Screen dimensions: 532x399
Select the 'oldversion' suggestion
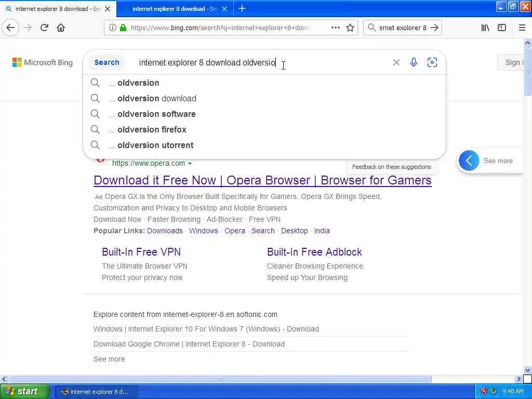(x=264, y=83)
